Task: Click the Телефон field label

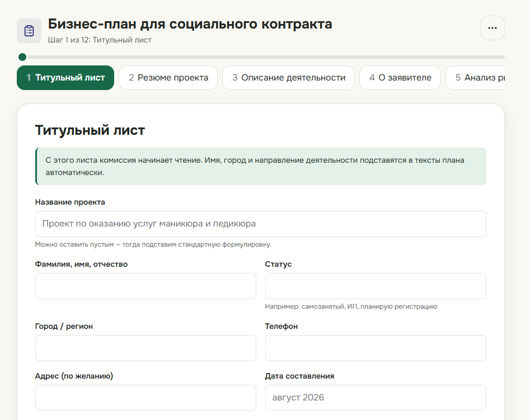Action: coord(281,327)
